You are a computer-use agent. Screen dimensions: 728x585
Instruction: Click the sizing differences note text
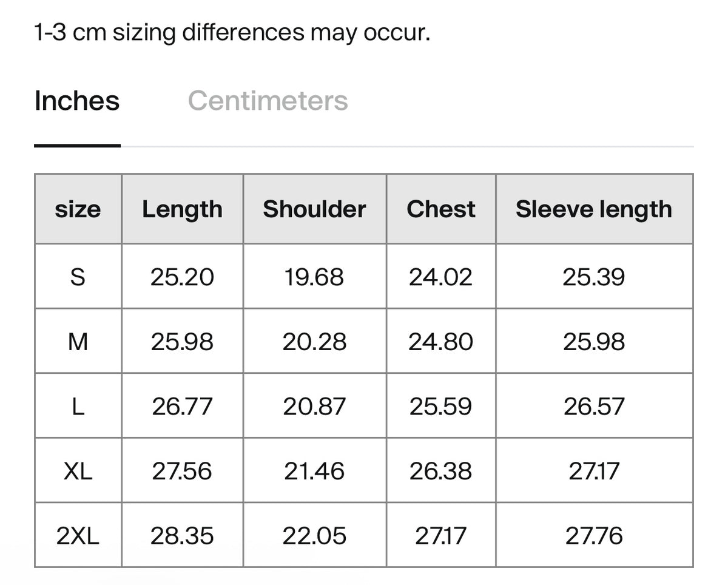click(x=232, y=32)
